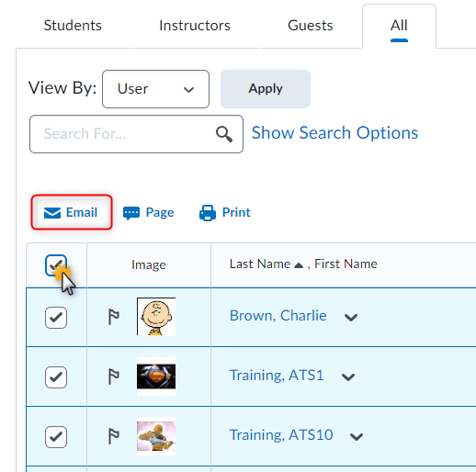Switch to the Instructors tab

click(x=195, y=26)
